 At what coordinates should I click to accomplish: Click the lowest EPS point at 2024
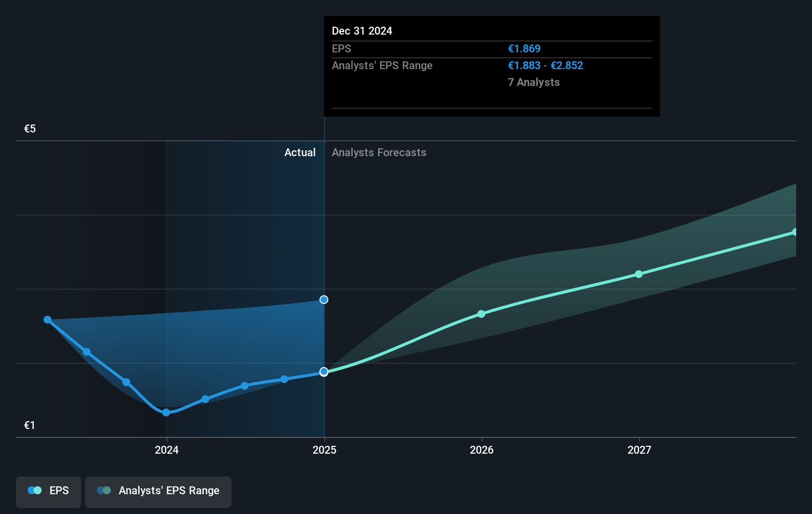[x=166, y=412]
